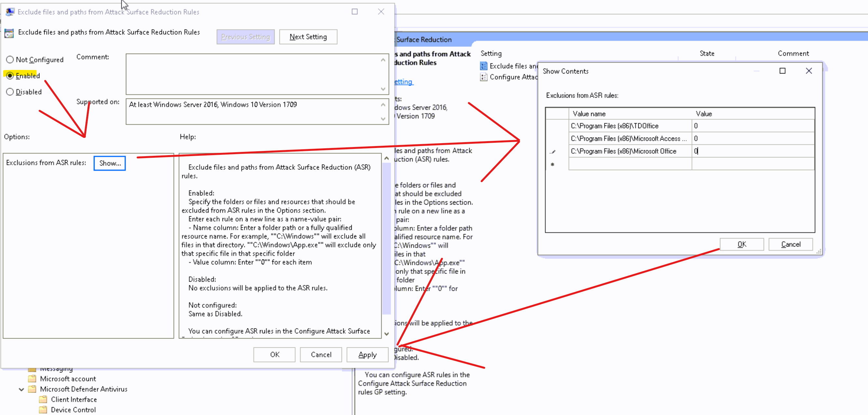Click the Client Interface folder icon
Viewport: 868px width, 415px height.
[x=43, y=399]
